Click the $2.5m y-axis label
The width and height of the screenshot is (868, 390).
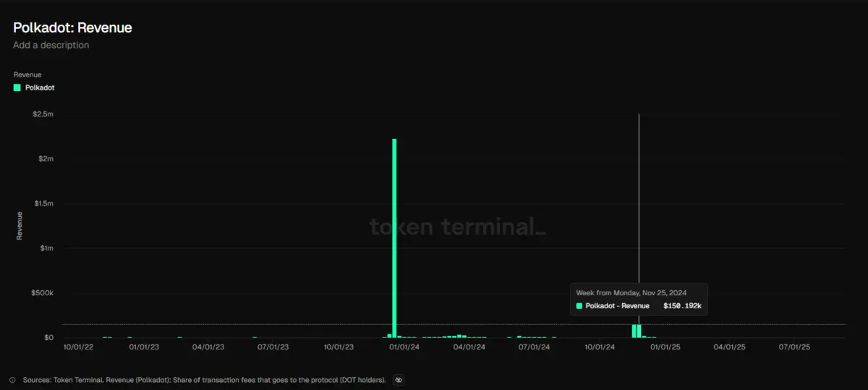point(43,114)
